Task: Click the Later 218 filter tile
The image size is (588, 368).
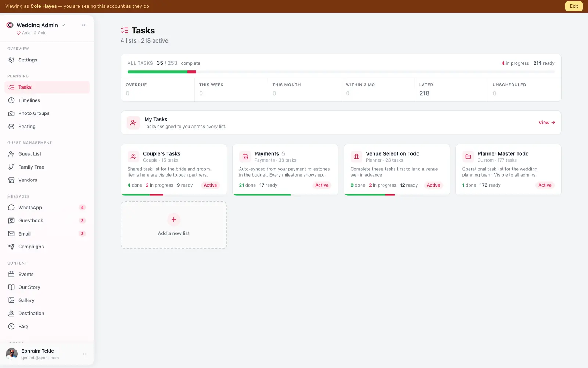Action: pos(451,89)
